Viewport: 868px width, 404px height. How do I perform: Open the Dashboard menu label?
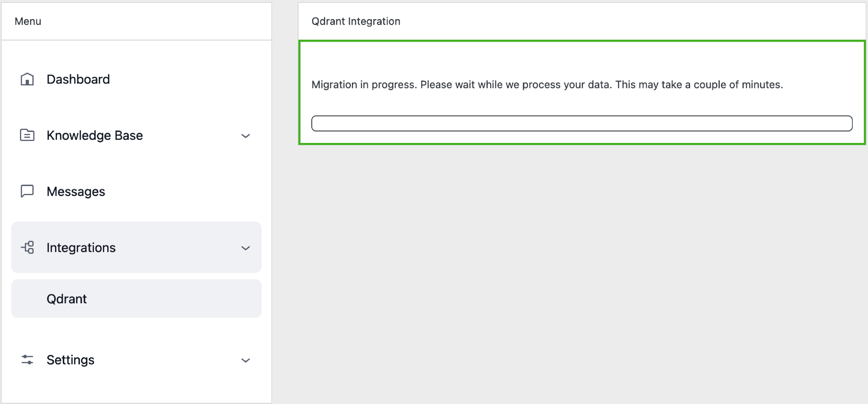78,79
